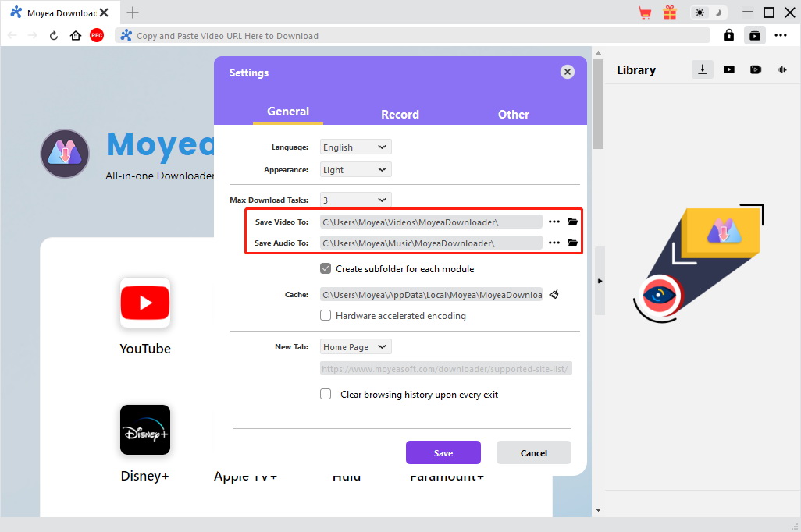801x532 pixels.
Task: Clear cache with the broom icon
Action: pyautogui.click(x=554, y=294)
